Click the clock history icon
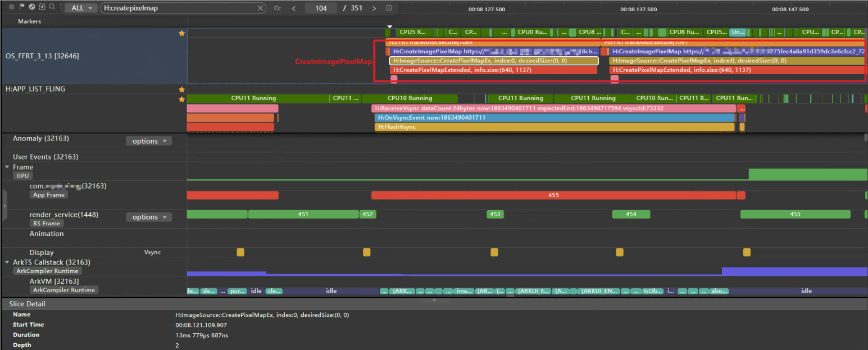The height and width of the screenshot is (350, 868). pyautogui.click(x=389, y=8)
